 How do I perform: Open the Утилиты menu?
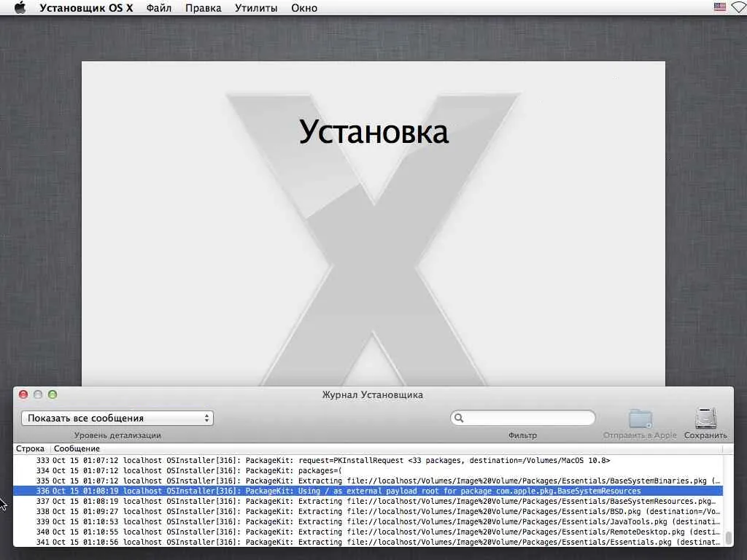[256, 8]
